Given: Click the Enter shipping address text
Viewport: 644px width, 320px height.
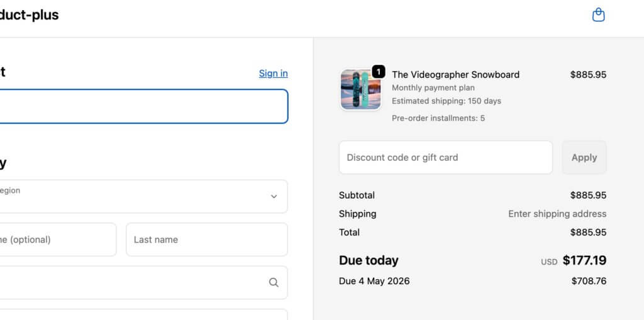Looking at the screenshot, I should (557, 214).
